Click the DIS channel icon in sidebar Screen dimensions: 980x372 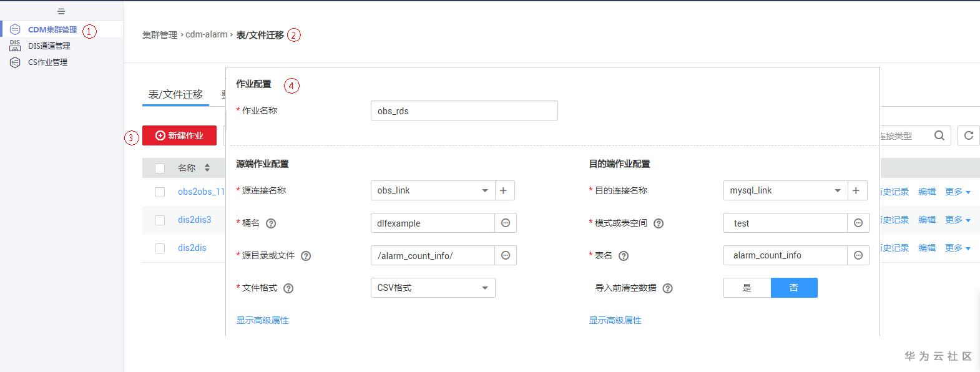click(x=15, y=46)
